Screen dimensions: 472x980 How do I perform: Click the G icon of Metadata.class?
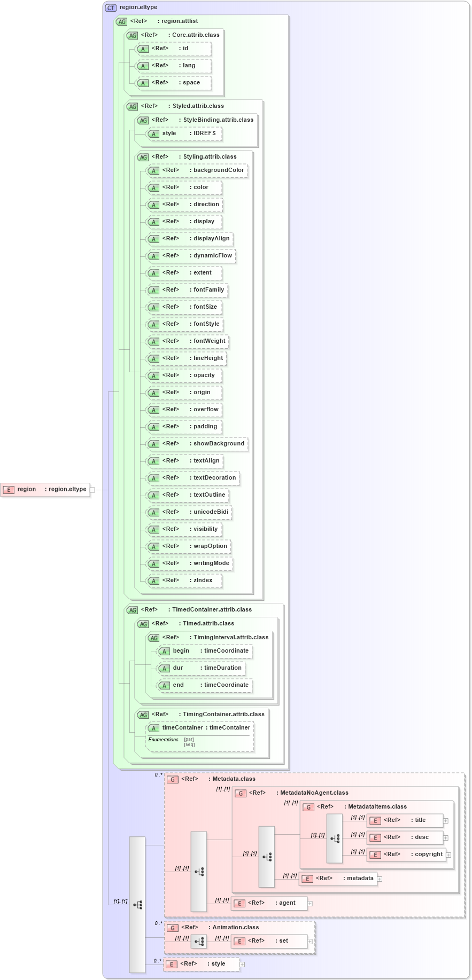click(172, 780)
